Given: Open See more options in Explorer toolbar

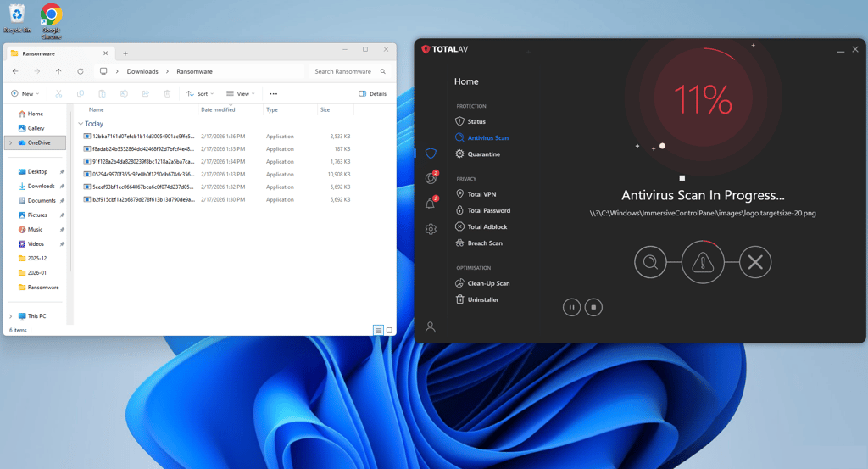Looking at the screenshot, I should pos(274,93).
